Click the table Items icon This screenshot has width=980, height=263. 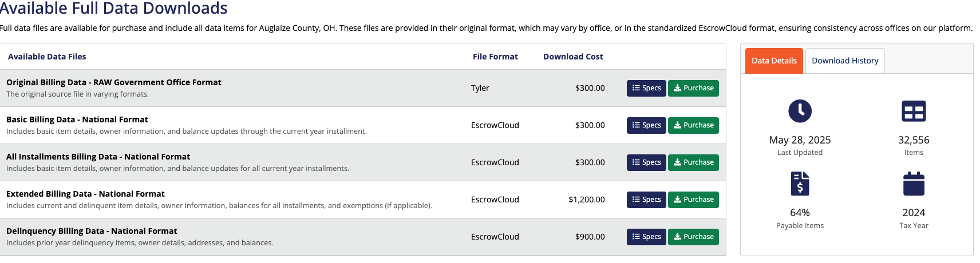coord(914,111)
